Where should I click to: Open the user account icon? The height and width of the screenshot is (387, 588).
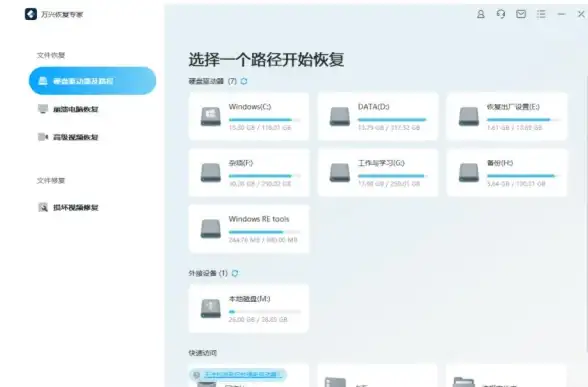tap(480, 14)
